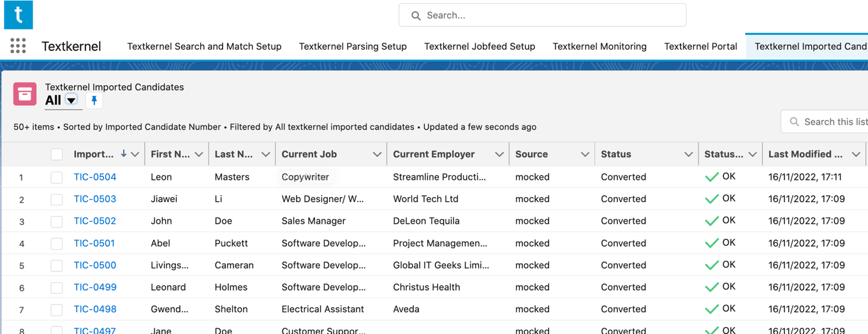Click the 16/11/2022, 17:11 date cell
This screenshot has width=868, height=334.
(x=805, y=177)
